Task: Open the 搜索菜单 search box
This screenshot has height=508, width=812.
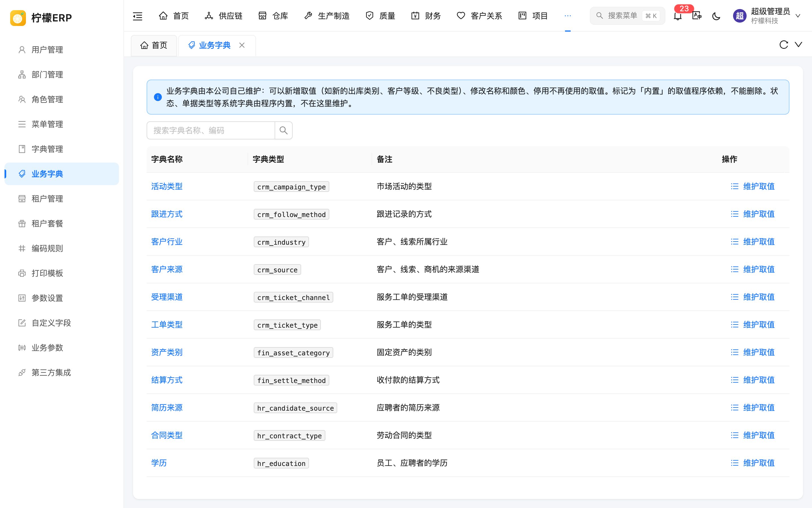Action: pyautogui.click(x=627, y=16)
